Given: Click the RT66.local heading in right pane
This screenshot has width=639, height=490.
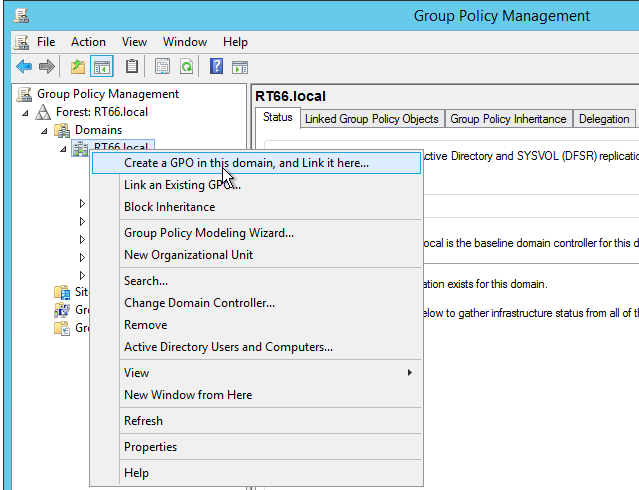Looking at the screenshot, I should coord(291,96).
